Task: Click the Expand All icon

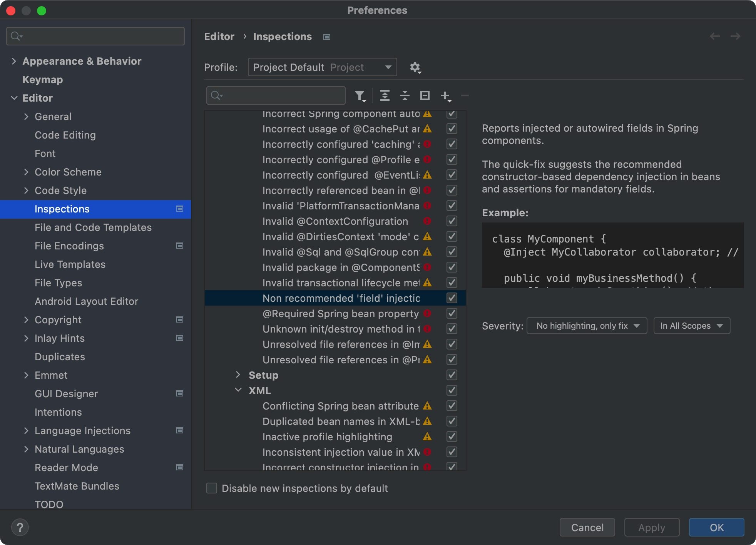Action: click(385, 95)
